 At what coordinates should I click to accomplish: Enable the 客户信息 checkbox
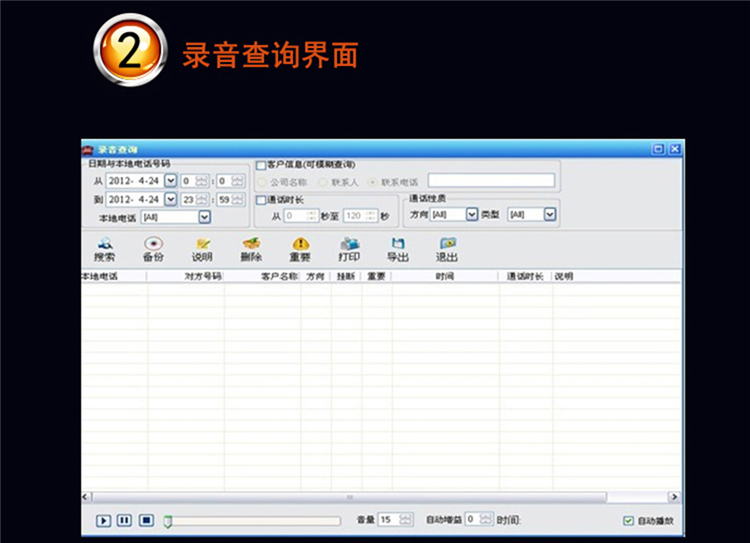click(261, 166)
